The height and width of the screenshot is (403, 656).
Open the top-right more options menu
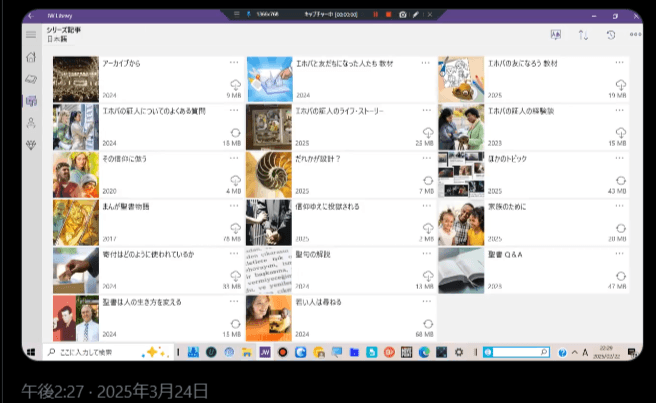click(x=635, y=35)
